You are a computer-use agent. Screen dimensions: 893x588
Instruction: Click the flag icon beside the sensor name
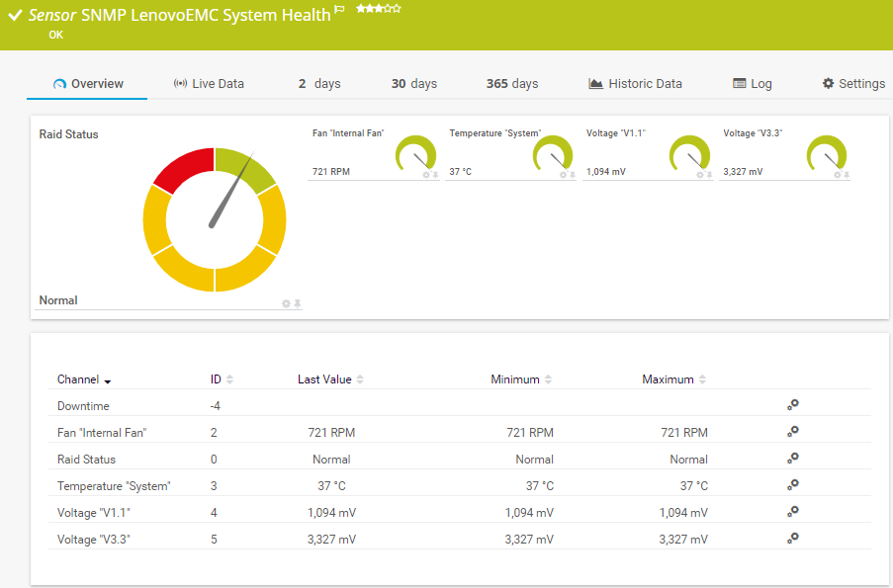[339, 10]
